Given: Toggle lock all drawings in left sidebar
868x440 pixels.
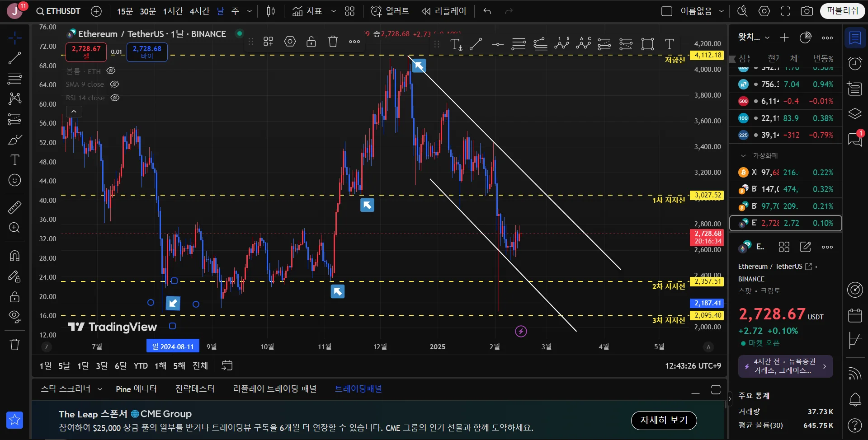Looking at the screenshot, I should coord(15,296).
